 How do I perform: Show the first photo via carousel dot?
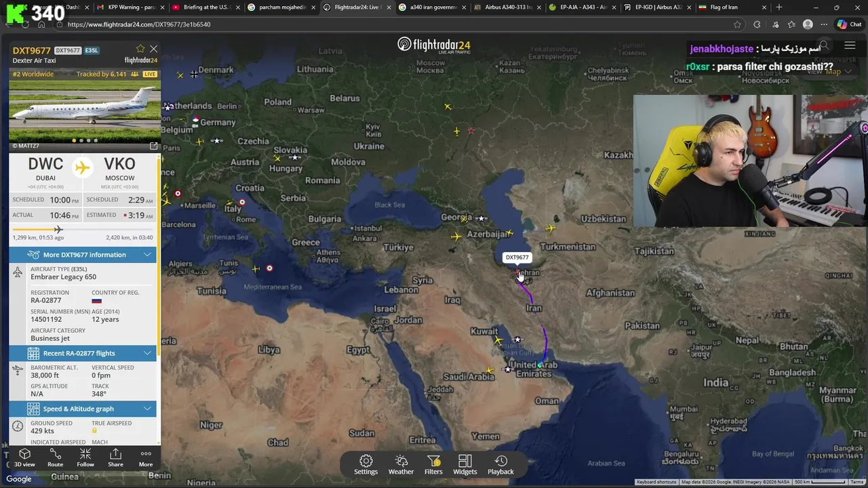coord(74,140)
